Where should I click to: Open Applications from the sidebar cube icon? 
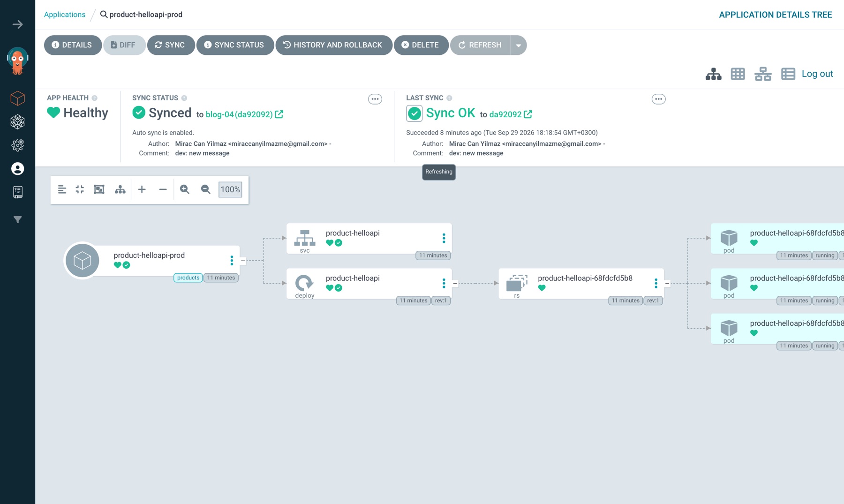click(18, 98)
